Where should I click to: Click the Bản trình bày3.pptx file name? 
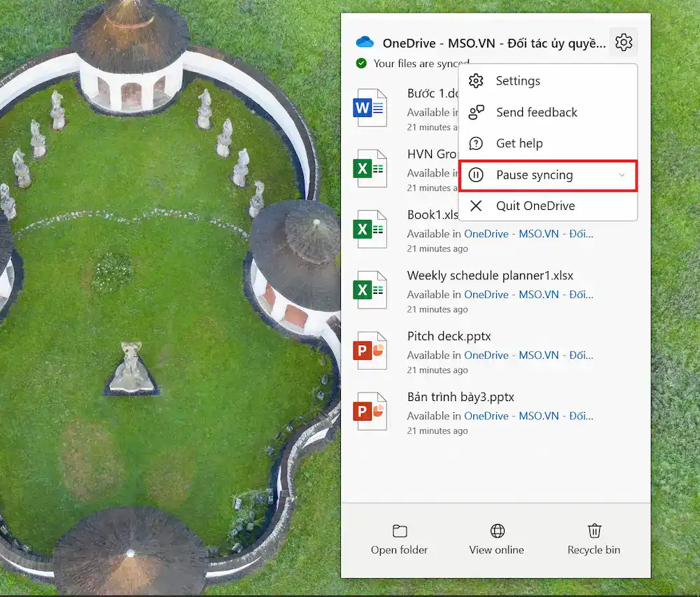click(x=461, y=397)
